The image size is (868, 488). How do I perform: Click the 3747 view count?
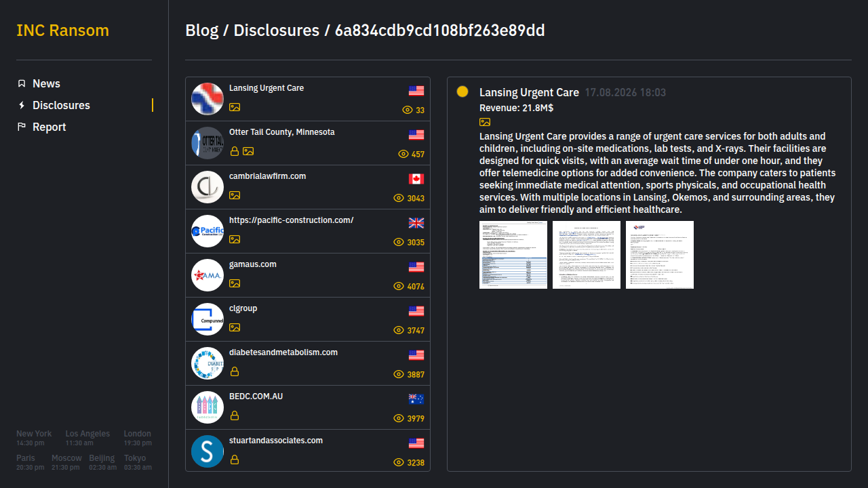point(416,331)
